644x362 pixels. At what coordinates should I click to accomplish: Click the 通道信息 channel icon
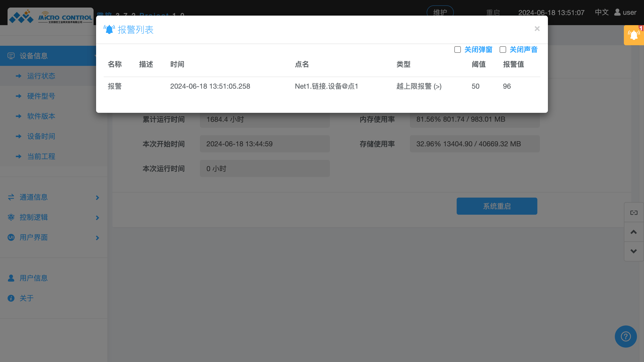[11, 197]
